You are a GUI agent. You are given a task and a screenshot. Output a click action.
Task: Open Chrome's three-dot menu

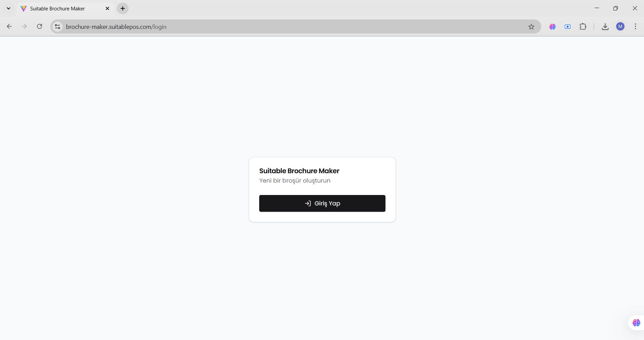tap(635, 27)
